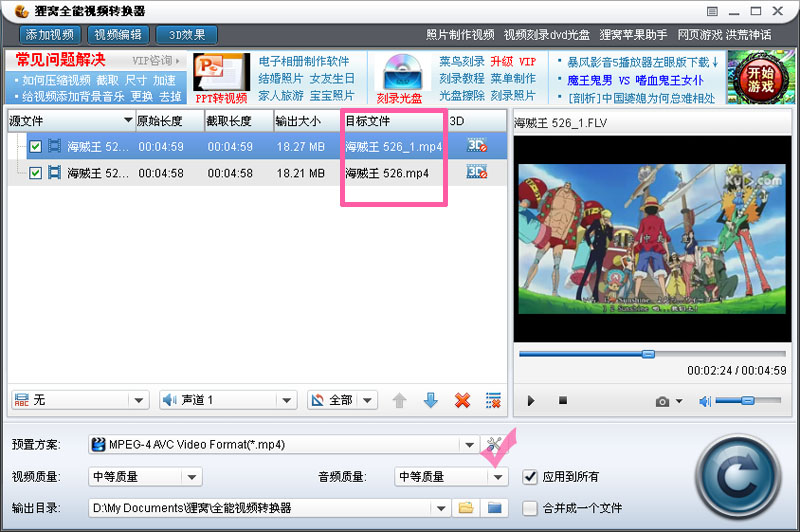Image resolution: width=800 pixels, height=532 pixels.
Task: Click the preset settings tools icon
Action: coord(493,444)
